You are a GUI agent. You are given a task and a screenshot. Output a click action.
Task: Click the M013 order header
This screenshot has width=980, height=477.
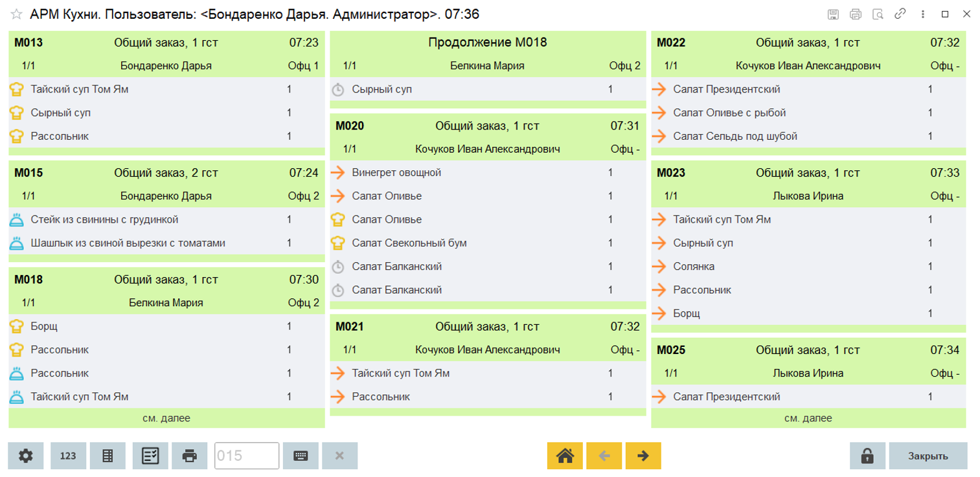click(x=166, y=43)
